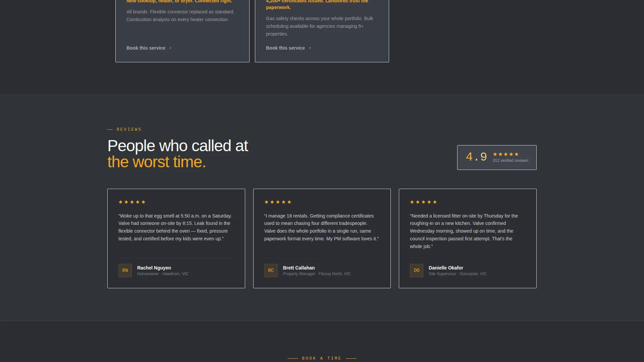Click the DO avatar badge
Image resolution: width=644 pixels, height=362 pixels.
pos(417,270)
